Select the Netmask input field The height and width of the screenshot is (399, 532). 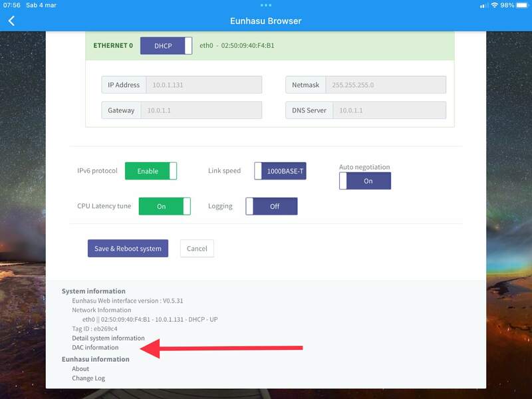(386, 85)
